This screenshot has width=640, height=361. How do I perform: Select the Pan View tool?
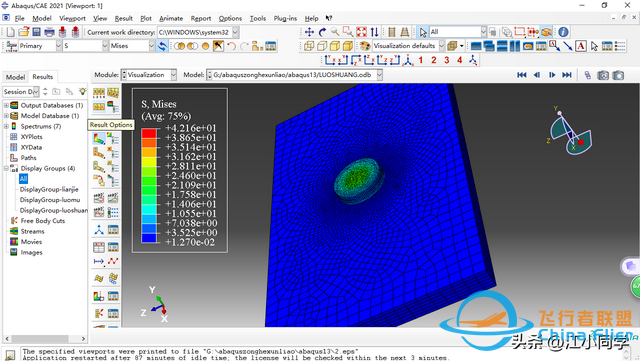point(309,32)
